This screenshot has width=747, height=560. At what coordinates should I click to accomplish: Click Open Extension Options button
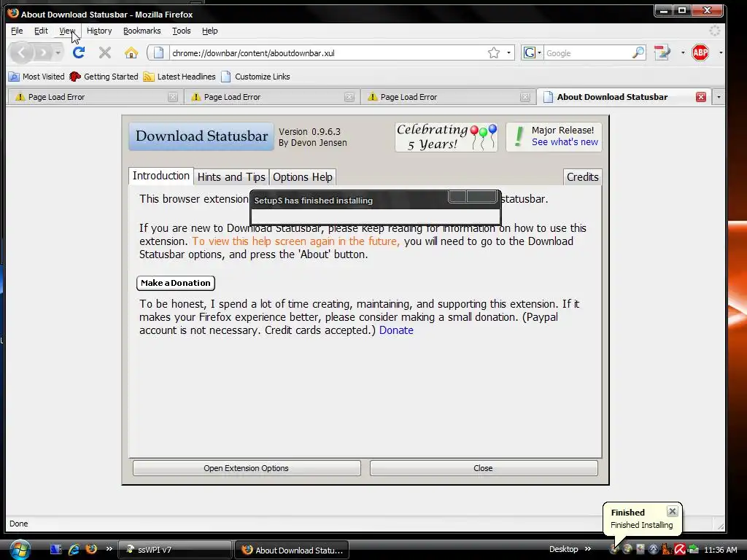247,468
